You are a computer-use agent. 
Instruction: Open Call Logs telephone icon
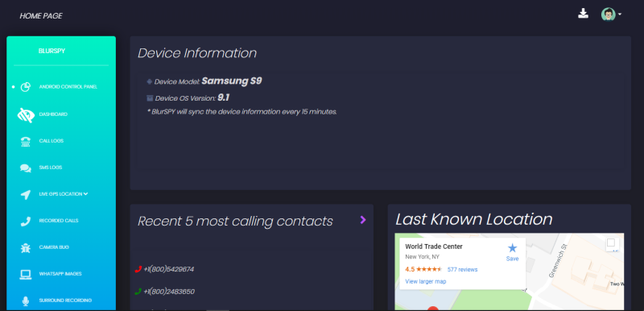pyautogui.click(x=26, y=141)
